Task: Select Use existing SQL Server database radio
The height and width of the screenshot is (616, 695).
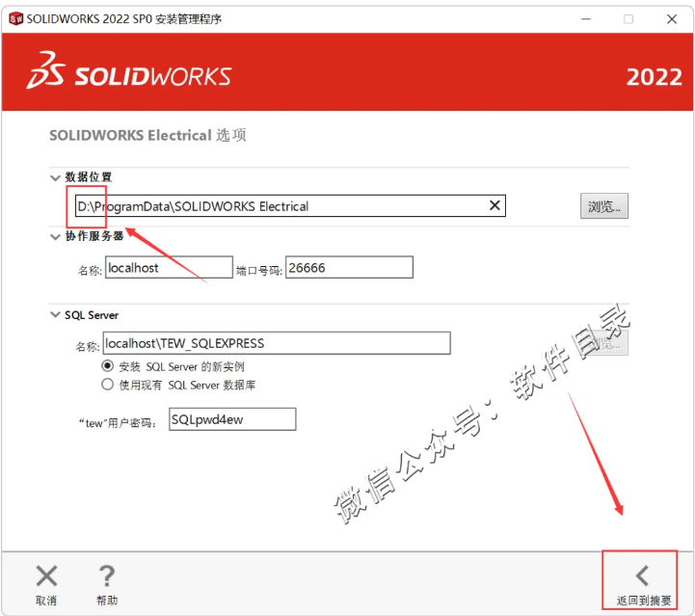Action: (x=107, y=385)
